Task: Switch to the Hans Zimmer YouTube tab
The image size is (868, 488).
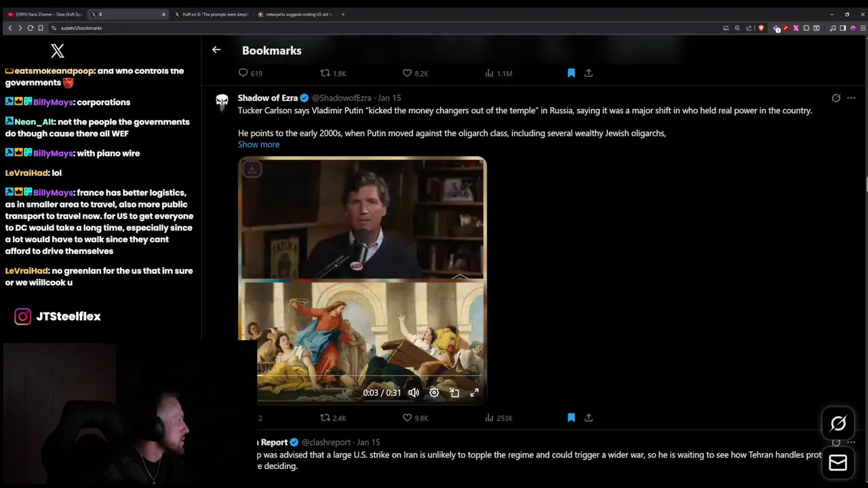Action: click(x=45, y=14)
